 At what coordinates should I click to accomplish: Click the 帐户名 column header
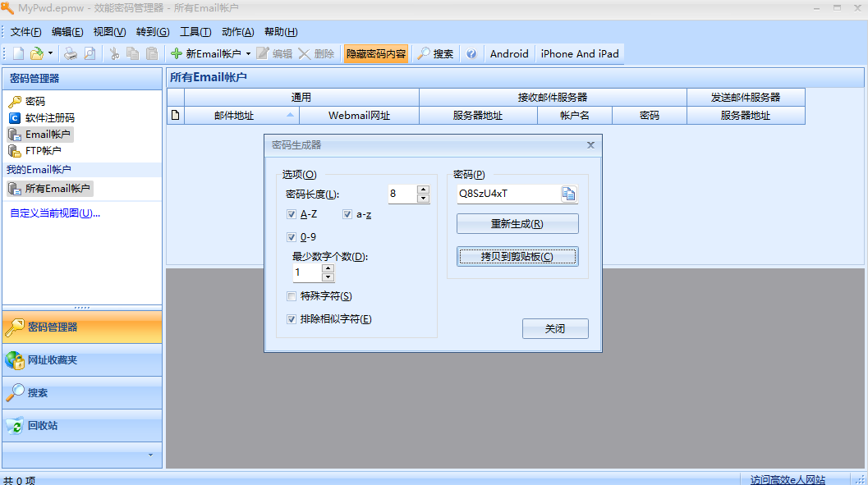click(x=575, y=116)
